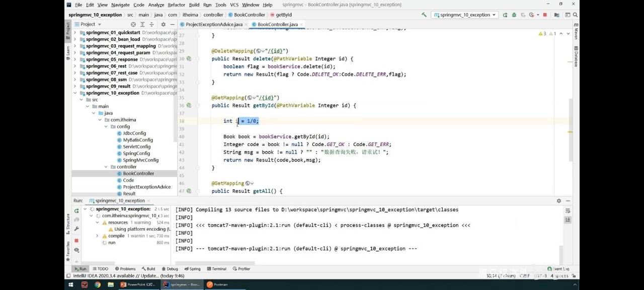Open the Profiler tool window

pyautogui.click(x=242, y=269)
